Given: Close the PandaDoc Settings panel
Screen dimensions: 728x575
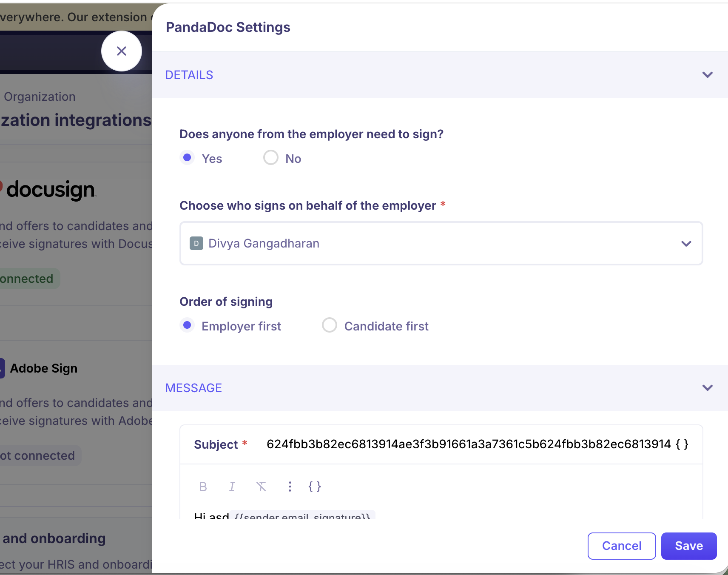Looking at the screenshot, I should pyautogui.click(x=122, y=51).
